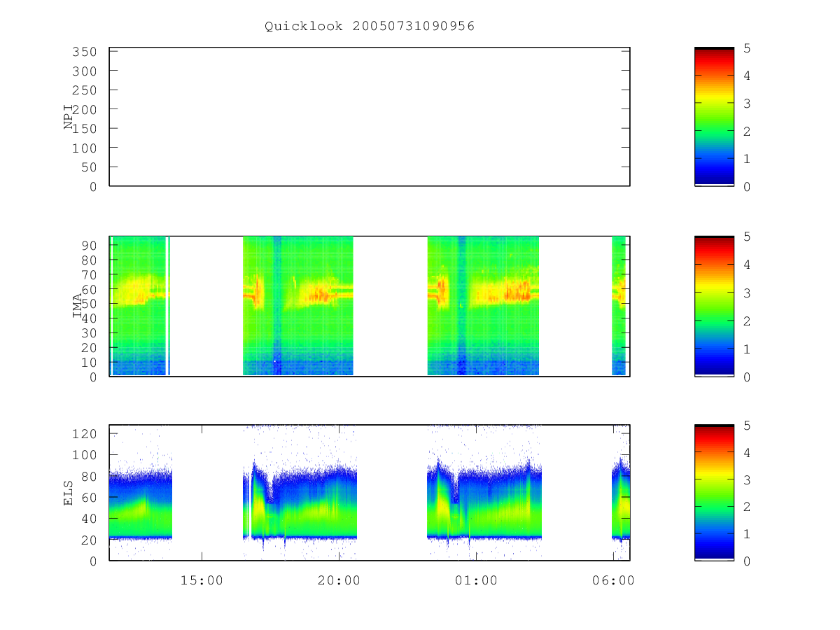Click the 06:00 time axis label
The width and height of the screenshot is (840, 630).
[x=613, y=580]
